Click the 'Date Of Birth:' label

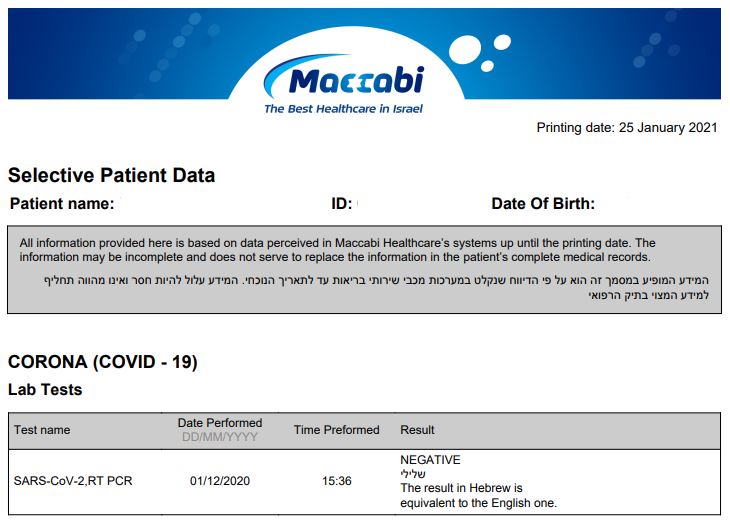point(543,204)
